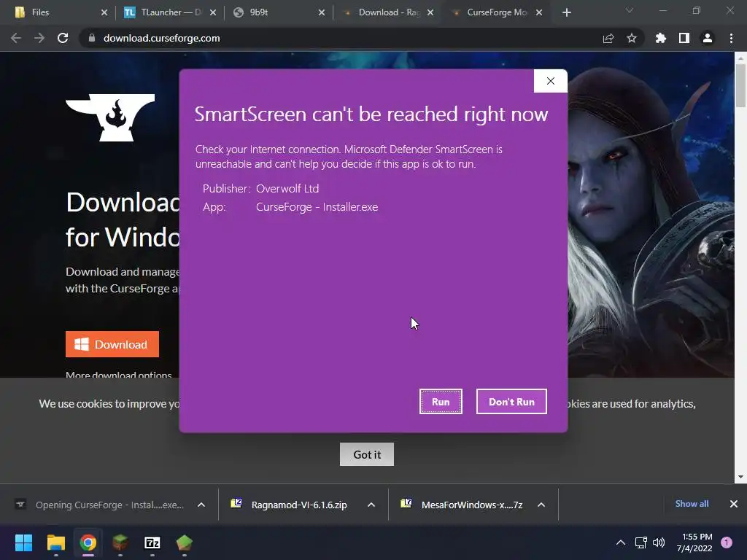This screenshot has height=560, width=747.
Task: Click Chrome icon in taskbar
Action: 88,542
